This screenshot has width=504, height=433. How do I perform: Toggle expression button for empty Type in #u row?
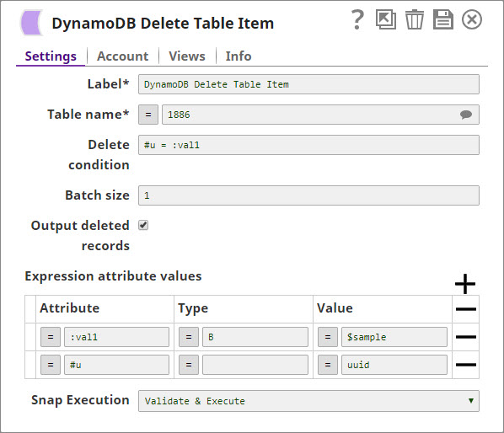pyautogui.click(x=189, y=365)
